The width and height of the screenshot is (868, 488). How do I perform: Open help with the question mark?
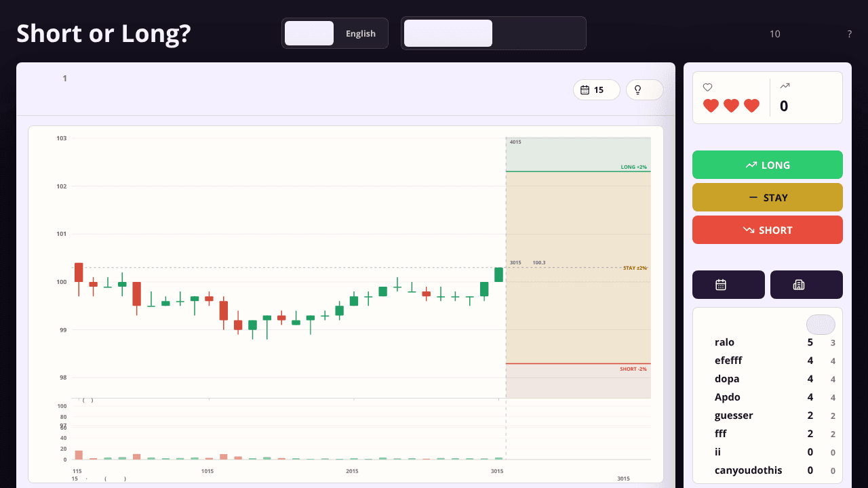pos(850,34)
